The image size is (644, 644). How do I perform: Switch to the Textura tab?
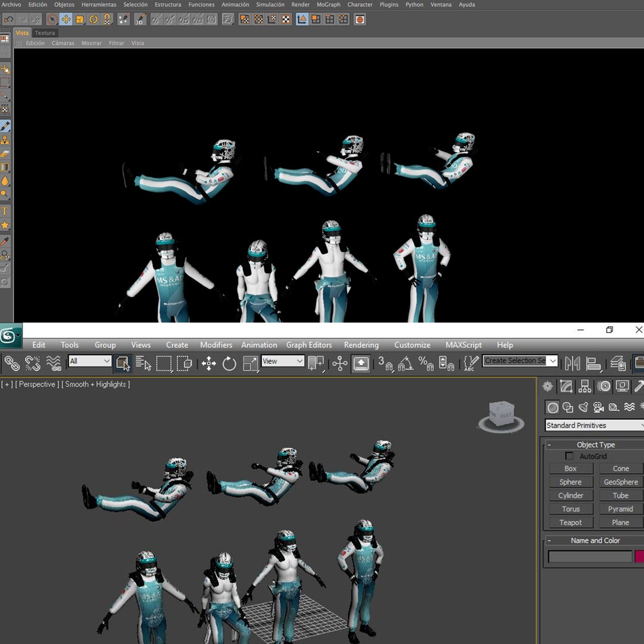point(44,33)
